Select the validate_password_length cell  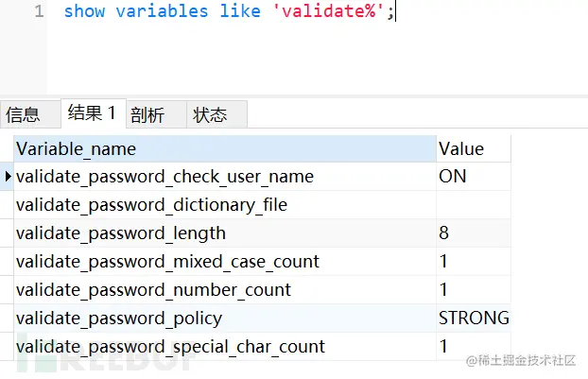pos(225,233)
